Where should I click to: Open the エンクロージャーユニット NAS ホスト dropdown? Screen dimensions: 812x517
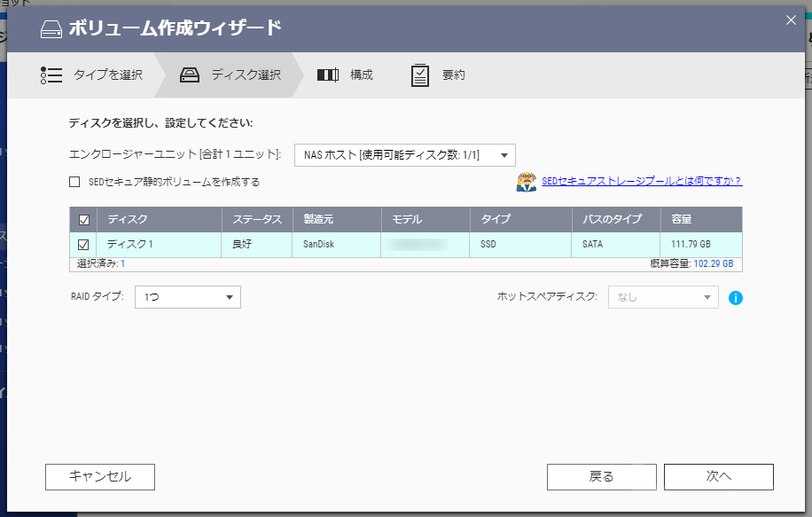tap(405, 155)
